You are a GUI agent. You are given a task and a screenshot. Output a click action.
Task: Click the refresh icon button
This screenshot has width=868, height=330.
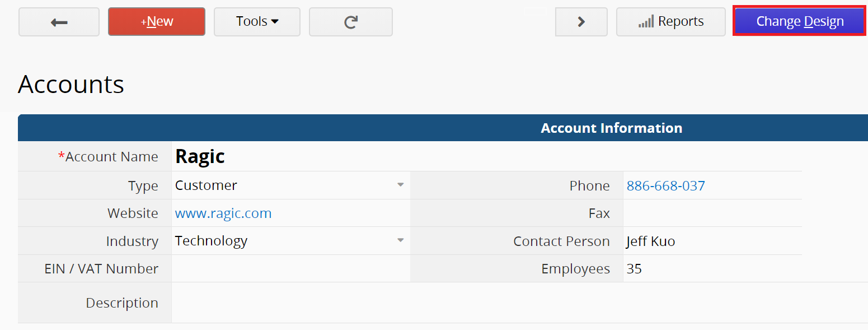[x=350, y=22]
